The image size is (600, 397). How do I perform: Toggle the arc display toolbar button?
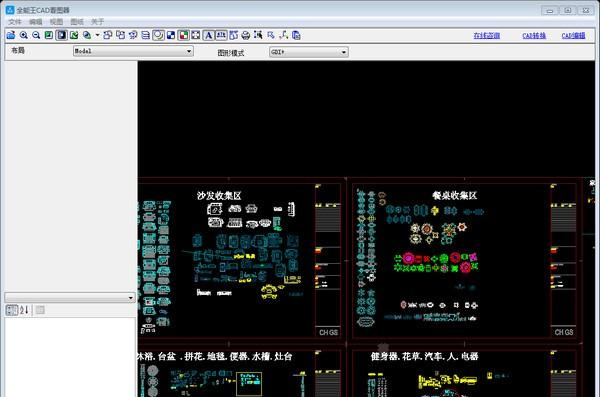tap(158, 35)
